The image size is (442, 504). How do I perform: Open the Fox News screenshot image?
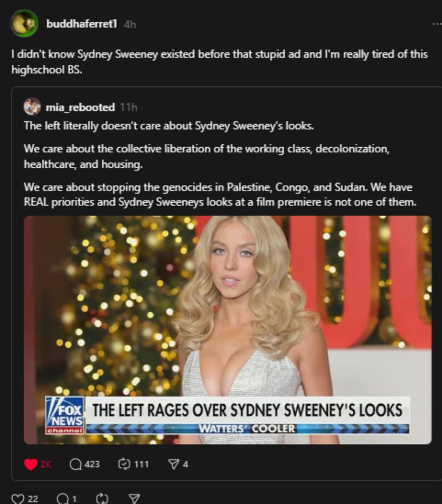click(228, 330)
